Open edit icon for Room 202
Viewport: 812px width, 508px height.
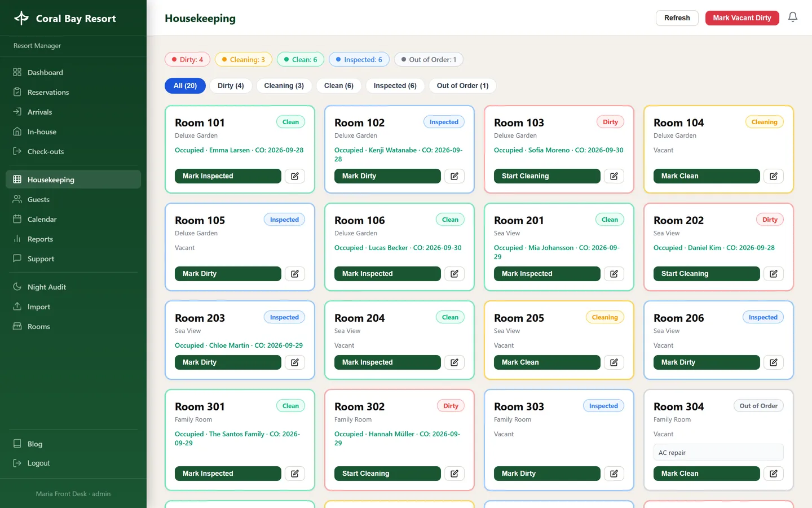(774, 274)
